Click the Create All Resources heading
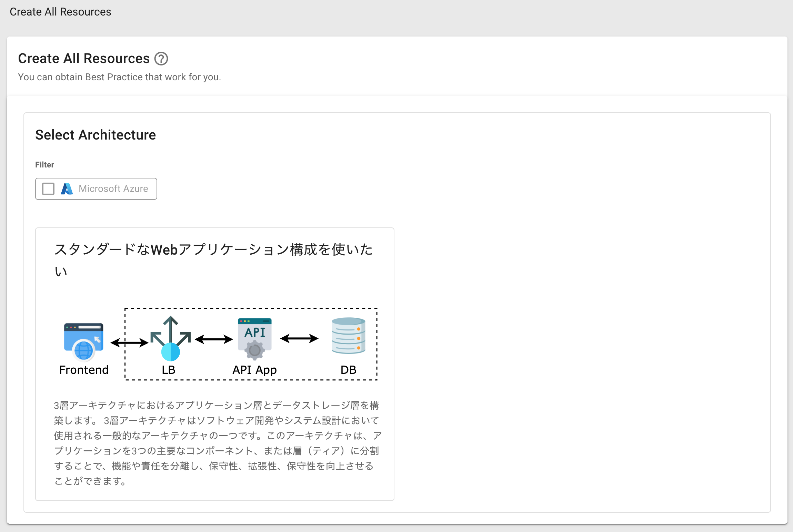Screen dimensions: 793x532 pos(84,59)
